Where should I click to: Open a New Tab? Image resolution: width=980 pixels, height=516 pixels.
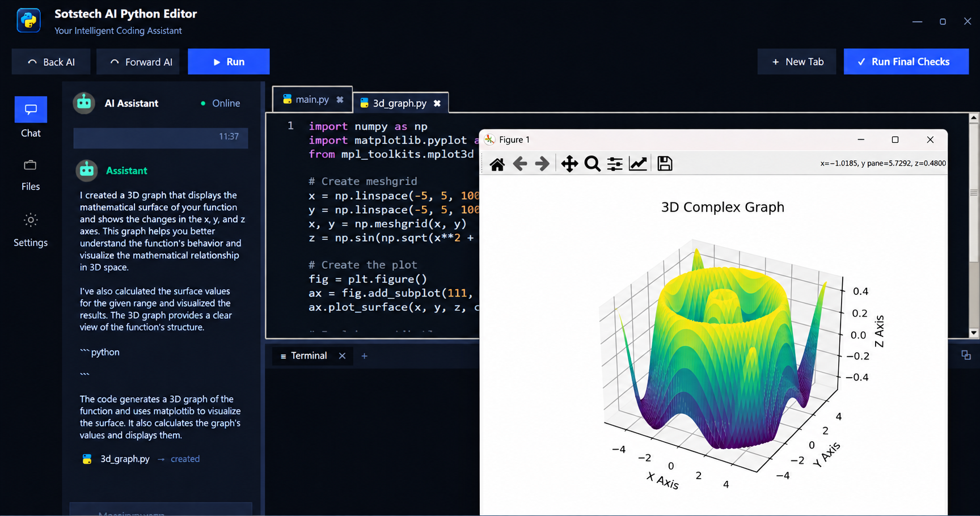[x=797, y=62]
